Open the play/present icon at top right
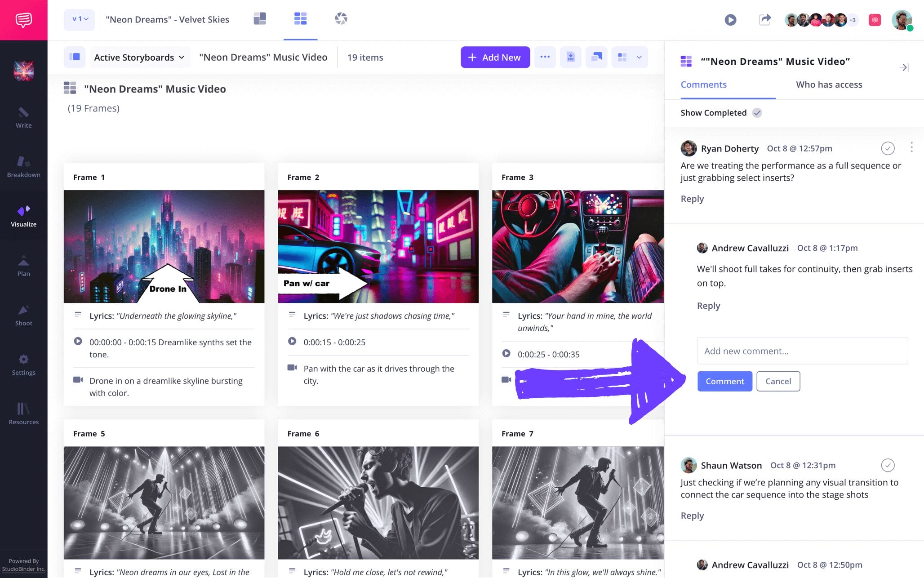The width and height of the screenshot is (924, 578). click(x=730, y=20)
